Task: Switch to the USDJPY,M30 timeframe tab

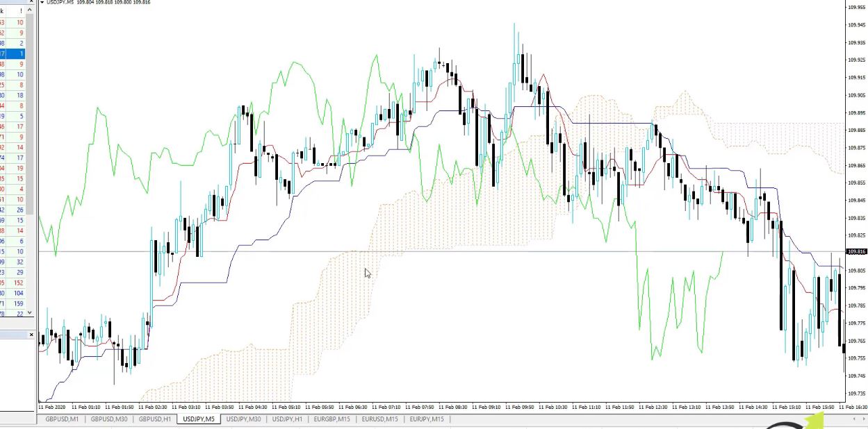Action: pos(244,419)
